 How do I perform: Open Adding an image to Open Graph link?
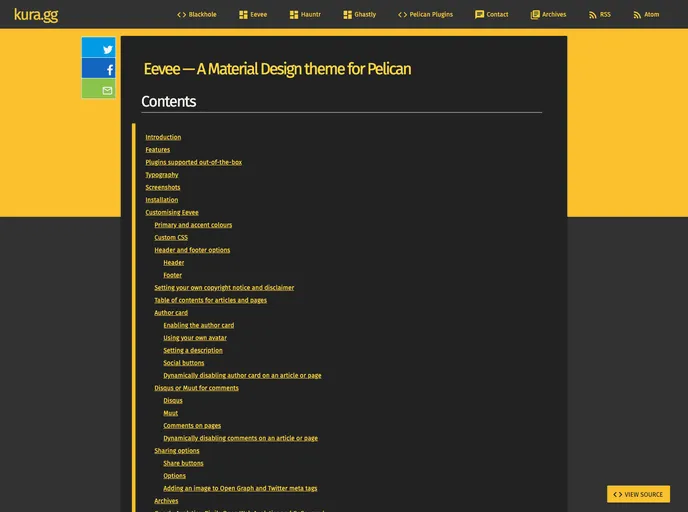tap(240, 488)
